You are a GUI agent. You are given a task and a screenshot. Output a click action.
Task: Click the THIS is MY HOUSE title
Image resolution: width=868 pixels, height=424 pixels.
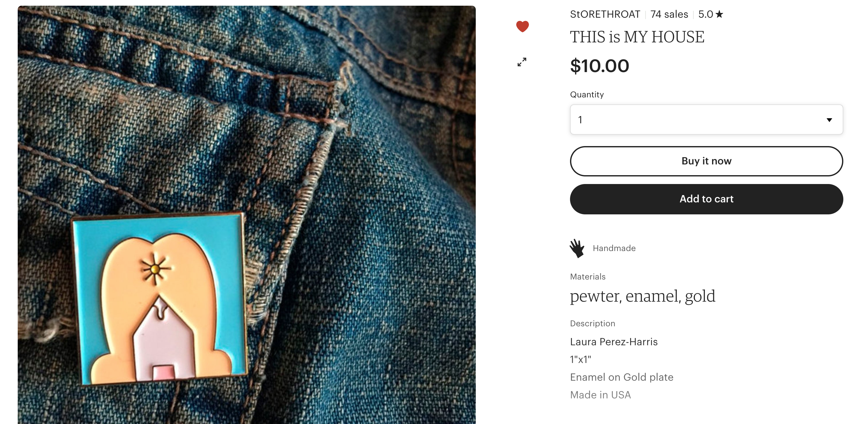(637, 37)
